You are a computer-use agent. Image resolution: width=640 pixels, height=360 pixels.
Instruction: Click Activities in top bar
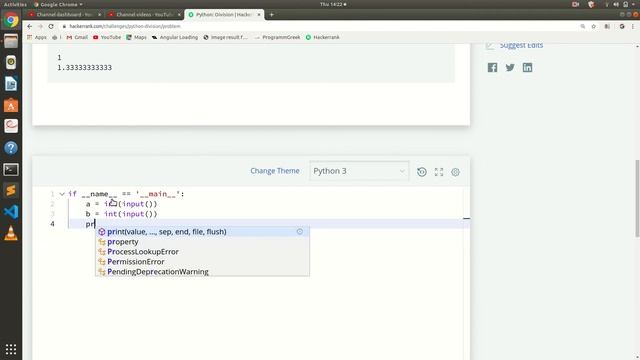point(15,4)
